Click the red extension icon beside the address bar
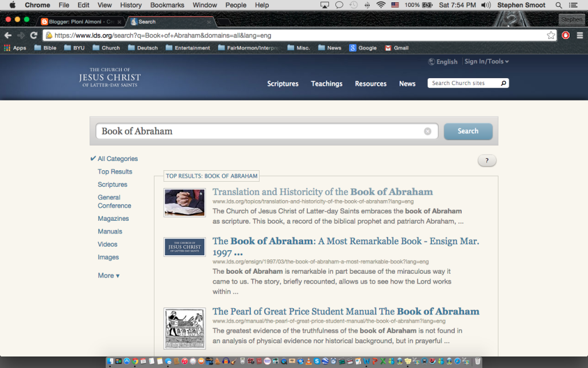 coord(566,35)
